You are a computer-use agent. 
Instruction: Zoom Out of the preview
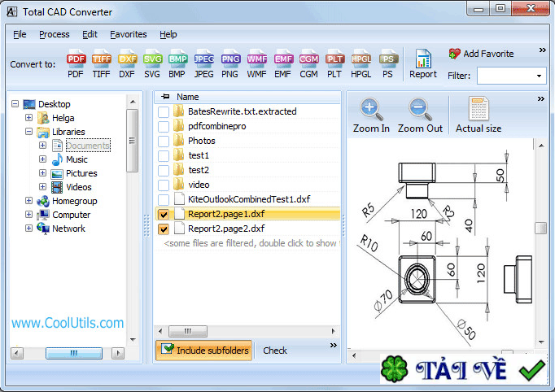[420, 115]
